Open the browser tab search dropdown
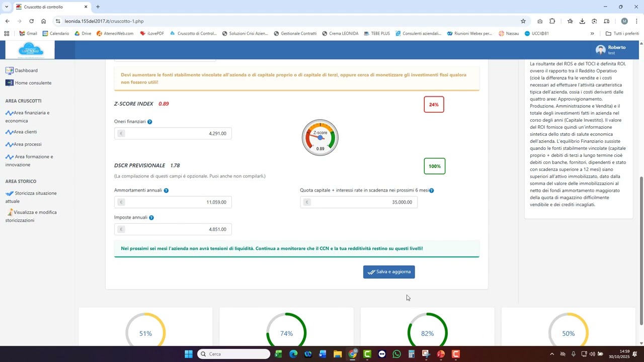Screen dimensions: 644x362 (x=6, y=7)
